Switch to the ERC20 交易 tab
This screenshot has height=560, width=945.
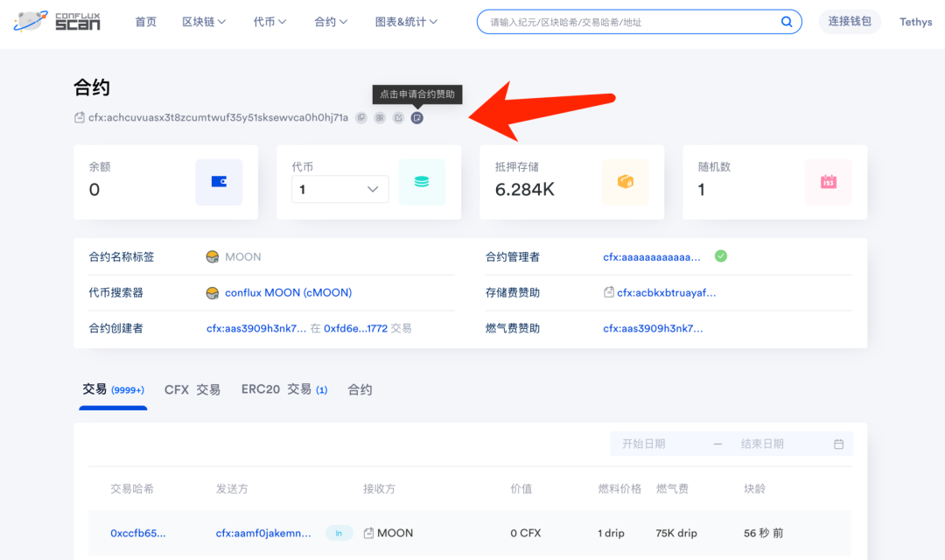[283, 389]
